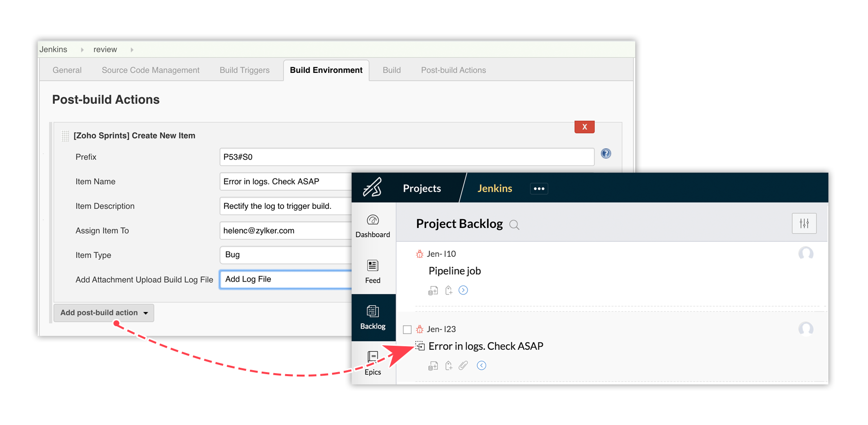Click assignee avatar on Pipeline job item
The width and height of the screenshot is (868, 425).
806,254
